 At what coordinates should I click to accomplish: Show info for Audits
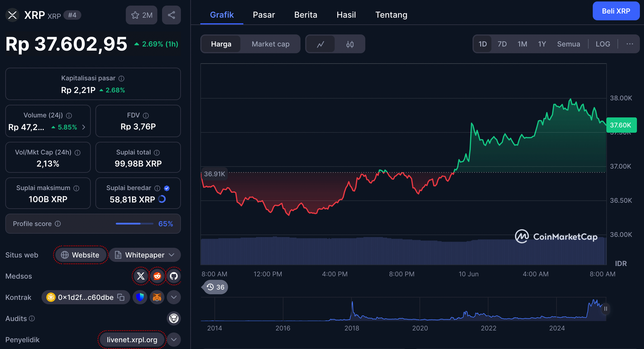(x=32, y=318)
